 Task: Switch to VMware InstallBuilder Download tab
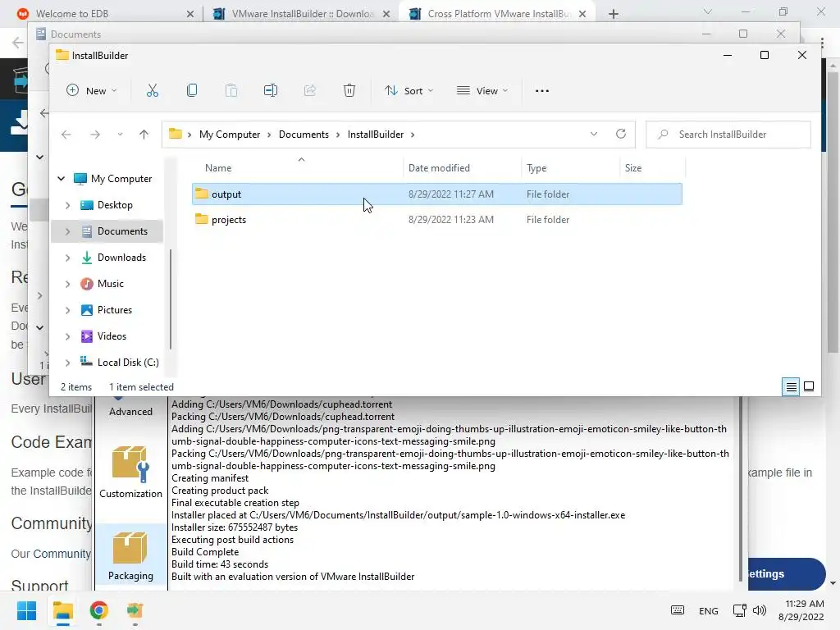[302, 14]
